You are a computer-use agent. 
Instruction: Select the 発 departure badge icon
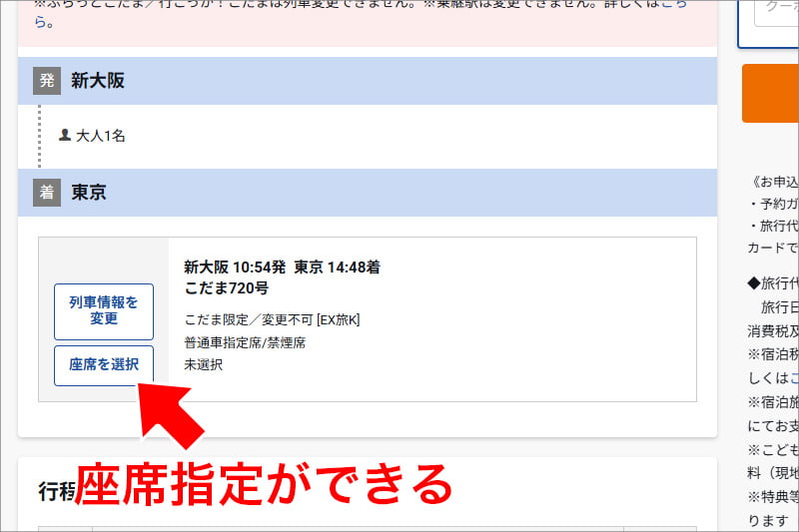pyautogui.click(x=47, y=81)
